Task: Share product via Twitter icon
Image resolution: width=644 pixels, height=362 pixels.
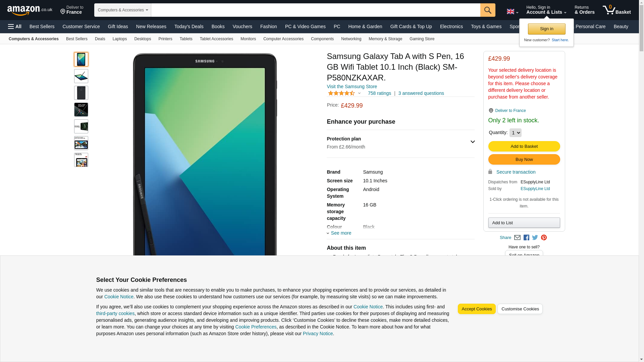Action: click(x=535, y=238)
